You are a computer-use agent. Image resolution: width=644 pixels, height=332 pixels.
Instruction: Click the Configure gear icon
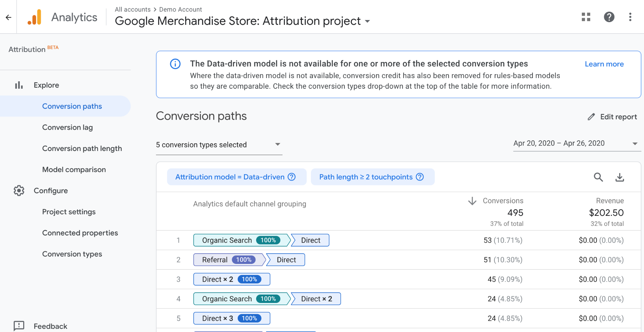pos(19,191)
